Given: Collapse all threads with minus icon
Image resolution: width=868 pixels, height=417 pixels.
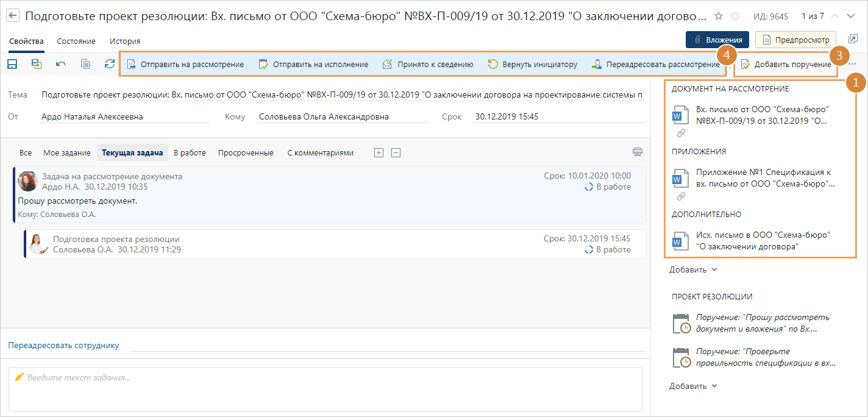Looking at the screenshot, I should 396,153.
